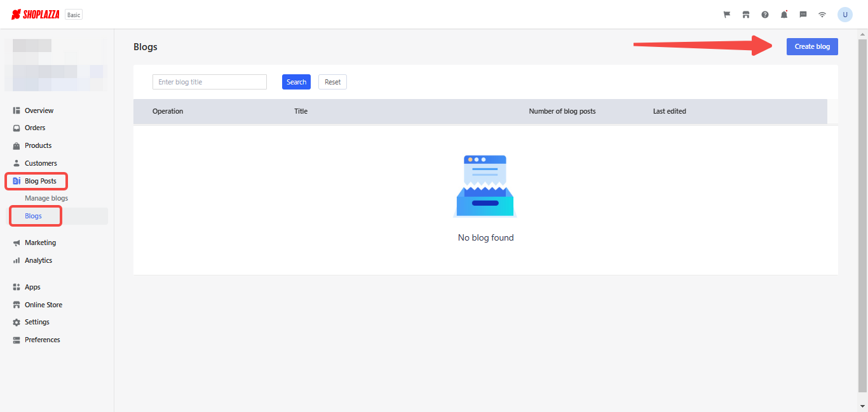Click the Orders inbox icon
Image resolution: width=868 pixels, height=412 pixels.
click(x=17, y=128)
